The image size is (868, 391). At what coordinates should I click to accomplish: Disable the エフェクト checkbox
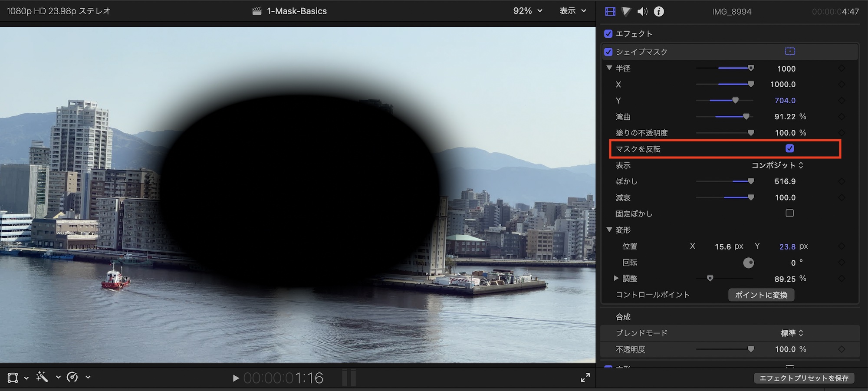608,34
